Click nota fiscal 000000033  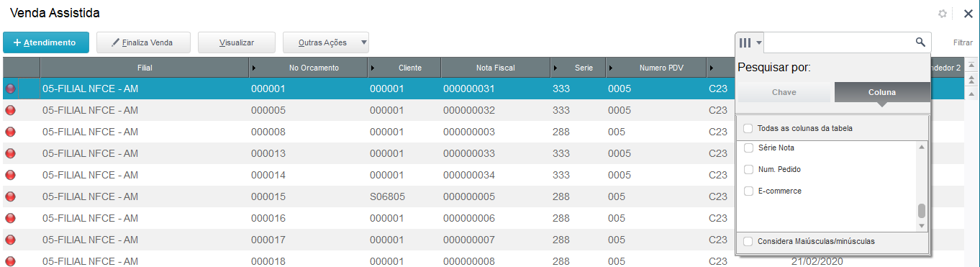[469, 153]
